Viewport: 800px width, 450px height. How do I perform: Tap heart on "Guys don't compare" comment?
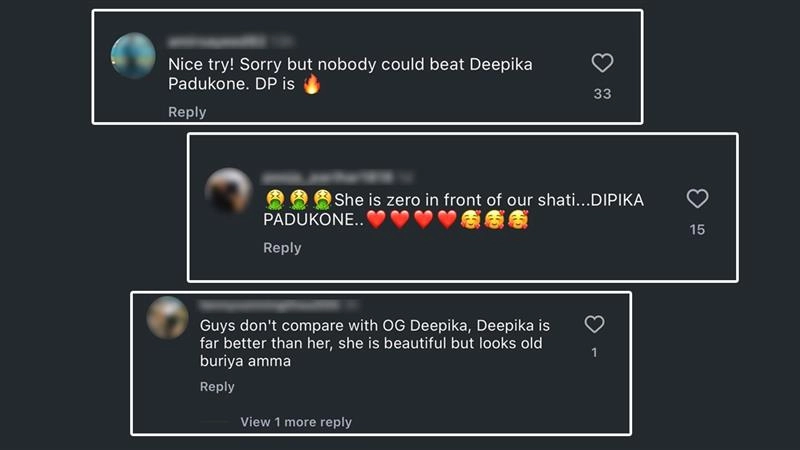tap(594, 324)
